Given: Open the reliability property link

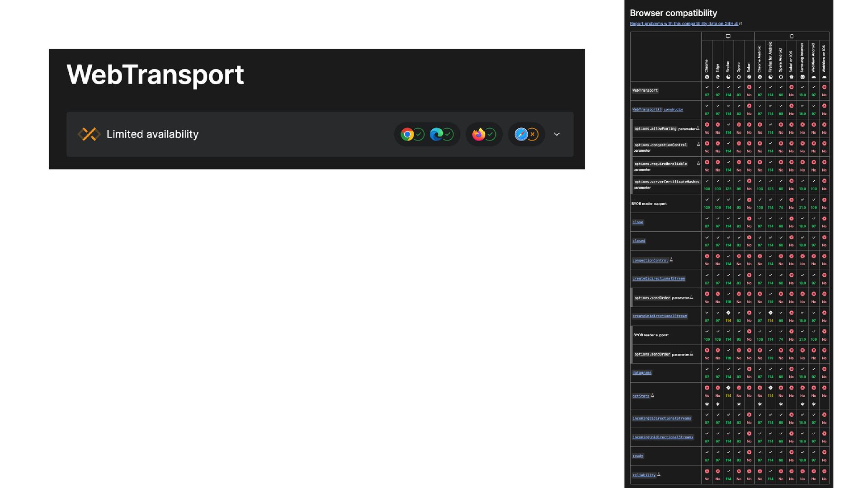Looking at the screenshot, I should [x=644, y=475].
